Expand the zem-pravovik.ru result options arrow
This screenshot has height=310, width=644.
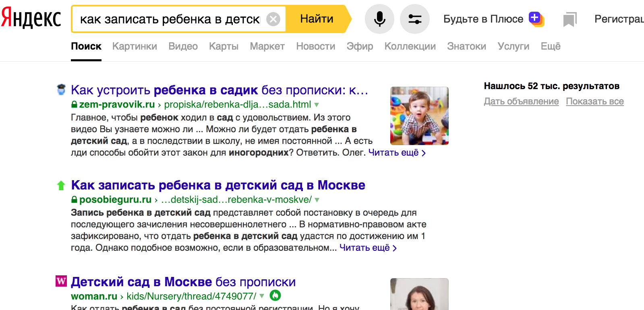tap(317, 105)
